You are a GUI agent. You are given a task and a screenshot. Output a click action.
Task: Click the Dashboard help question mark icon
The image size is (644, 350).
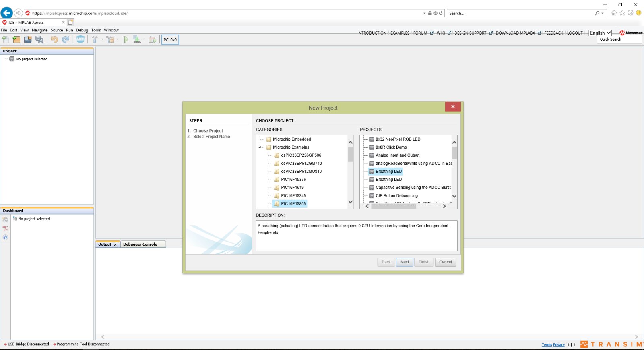(5, 237)
